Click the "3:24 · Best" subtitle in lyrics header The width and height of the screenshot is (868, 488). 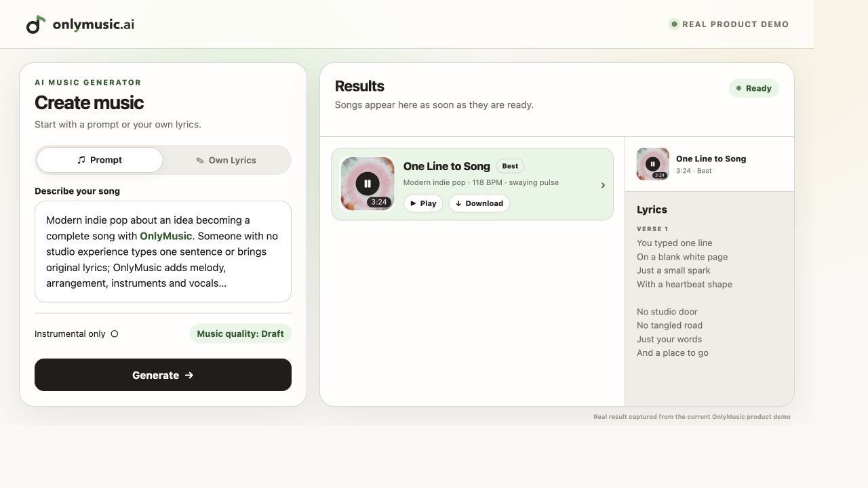[694, 171]
